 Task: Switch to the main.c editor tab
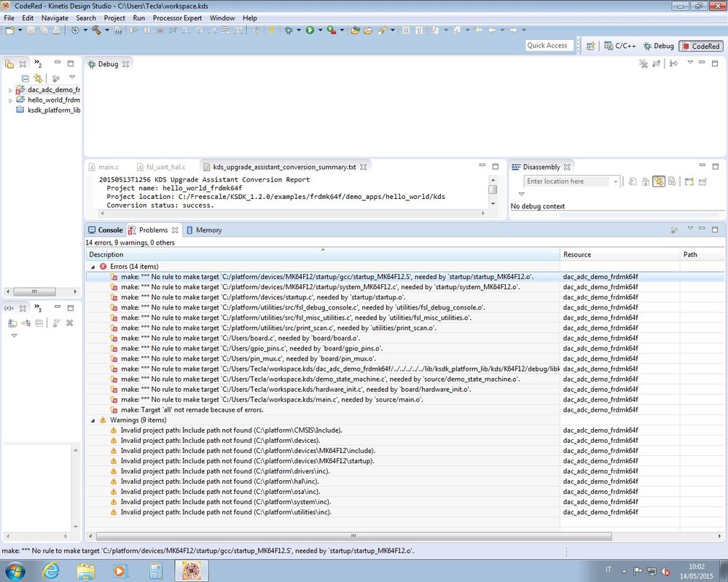[103, 167]
